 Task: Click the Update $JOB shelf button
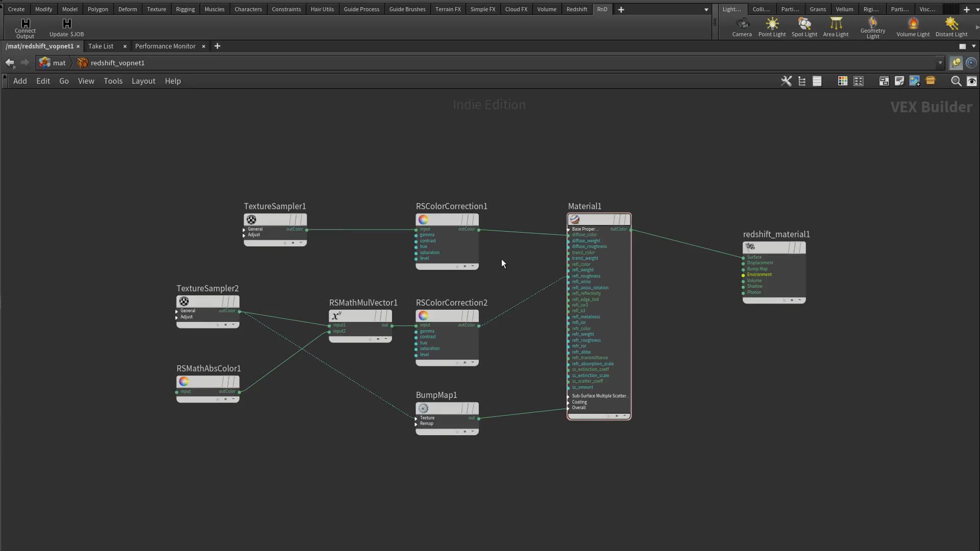pos(66,28)
